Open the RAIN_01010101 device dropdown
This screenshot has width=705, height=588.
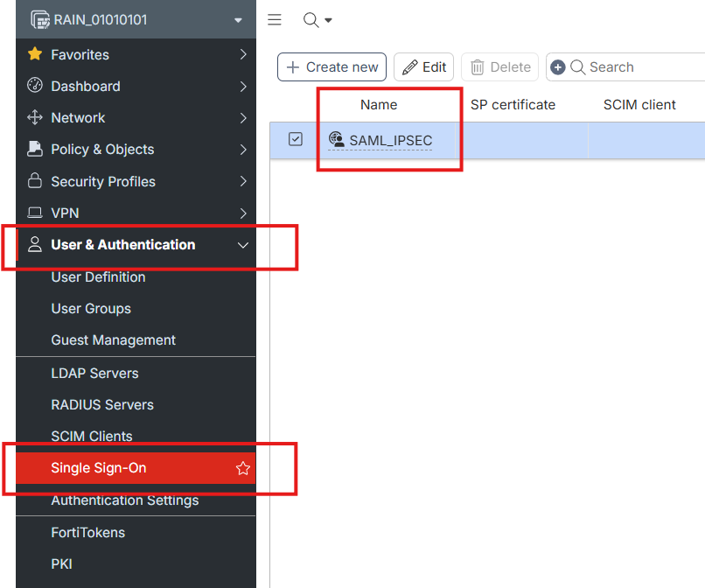[x=238, y=20]
